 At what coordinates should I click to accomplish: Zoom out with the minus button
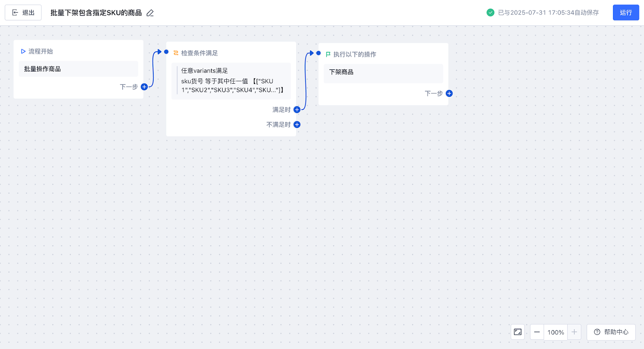pyautogui.click(x=537, y=332)
